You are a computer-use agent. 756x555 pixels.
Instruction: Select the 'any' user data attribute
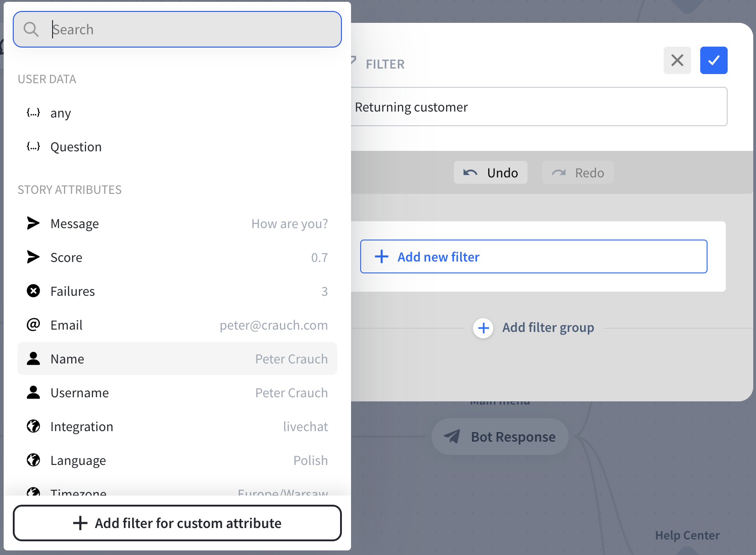click(61, 113)
